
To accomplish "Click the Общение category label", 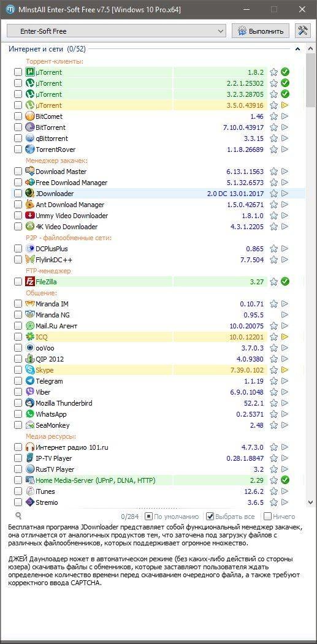I will (42, 293).
